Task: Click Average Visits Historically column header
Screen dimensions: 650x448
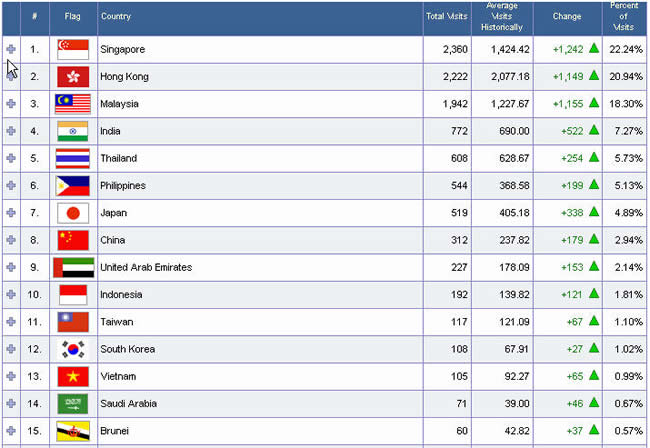Action: click(x=502, y=16)
